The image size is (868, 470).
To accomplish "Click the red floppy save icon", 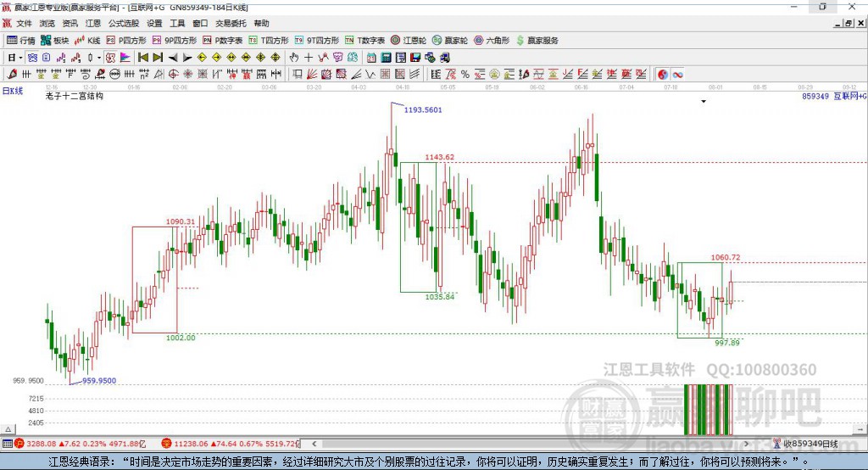I will coord(415,58).
